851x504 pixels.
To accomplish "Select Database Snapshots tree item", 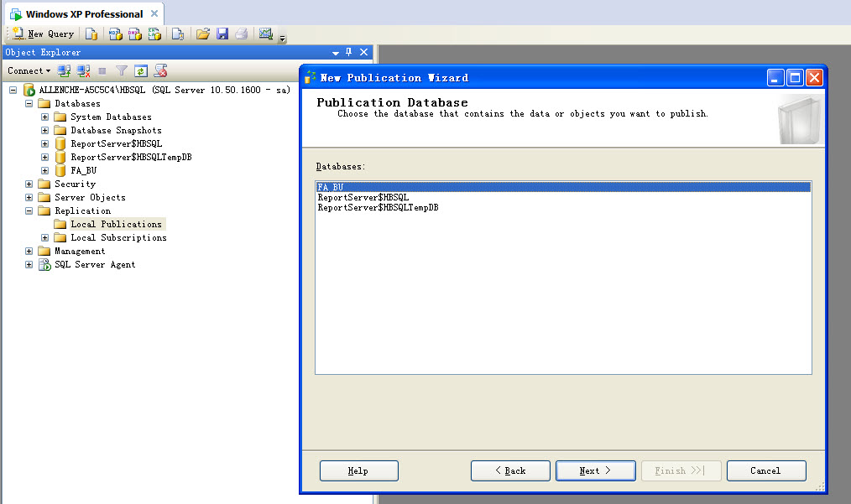I will 116,130.
